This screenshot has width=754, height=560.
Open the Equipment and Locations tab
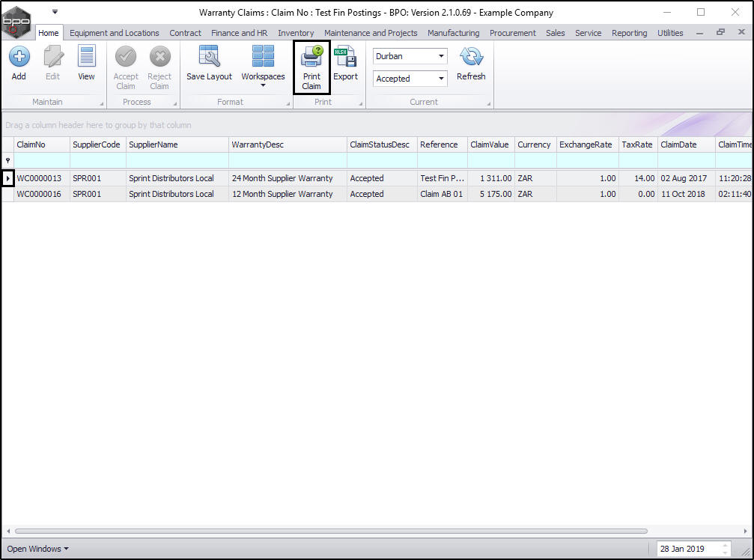pos(115,33)
